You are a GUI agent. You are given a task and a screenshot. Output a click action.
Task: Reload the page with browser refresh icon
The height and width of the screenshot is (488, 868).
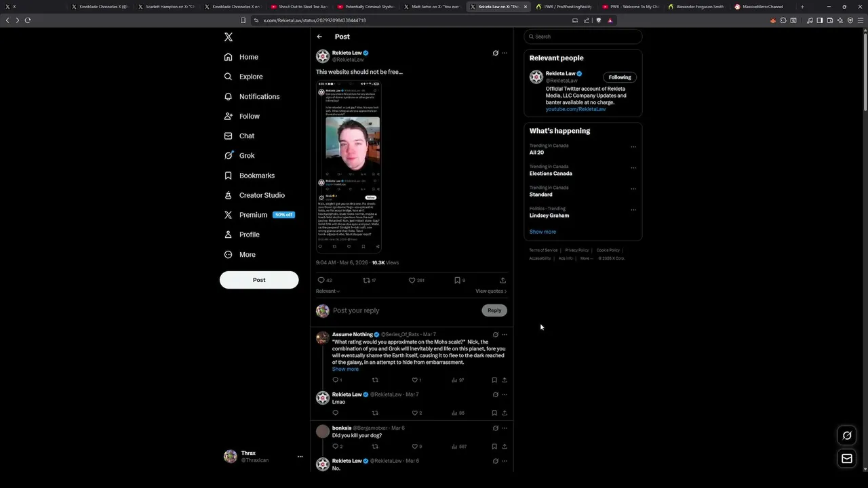coord(28,20)
